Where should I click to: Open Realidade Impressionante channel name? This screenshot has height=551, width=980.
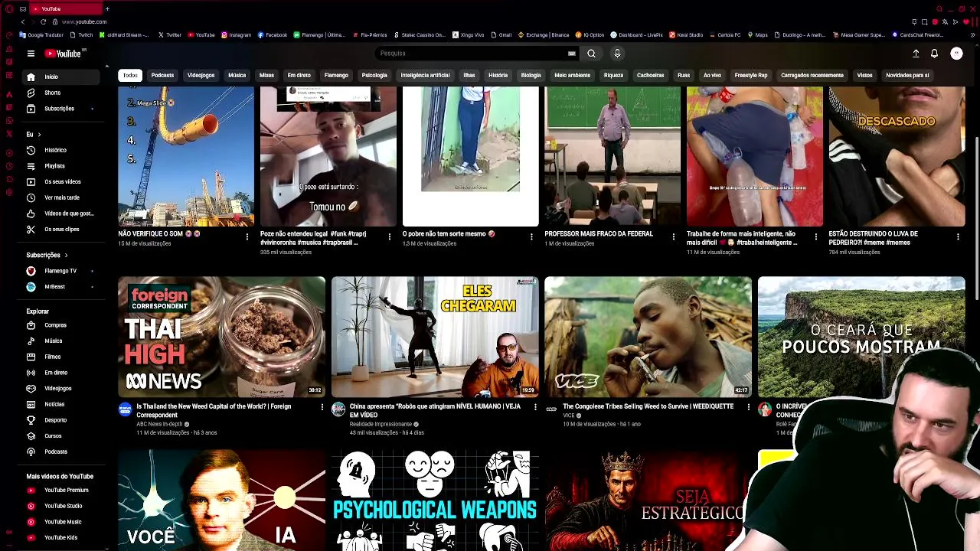pos(381,424)
